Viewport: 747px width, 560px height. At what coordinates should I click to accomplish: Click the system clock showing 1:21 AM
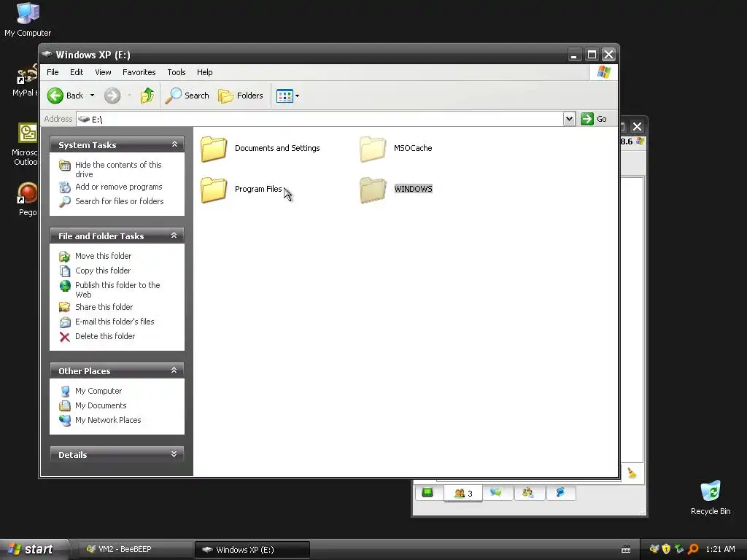[x=720, y=550]
